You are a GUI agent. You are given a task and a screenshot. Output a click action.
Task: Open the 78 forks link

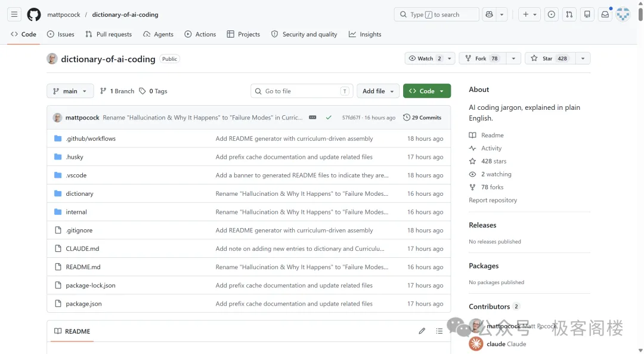486,187
